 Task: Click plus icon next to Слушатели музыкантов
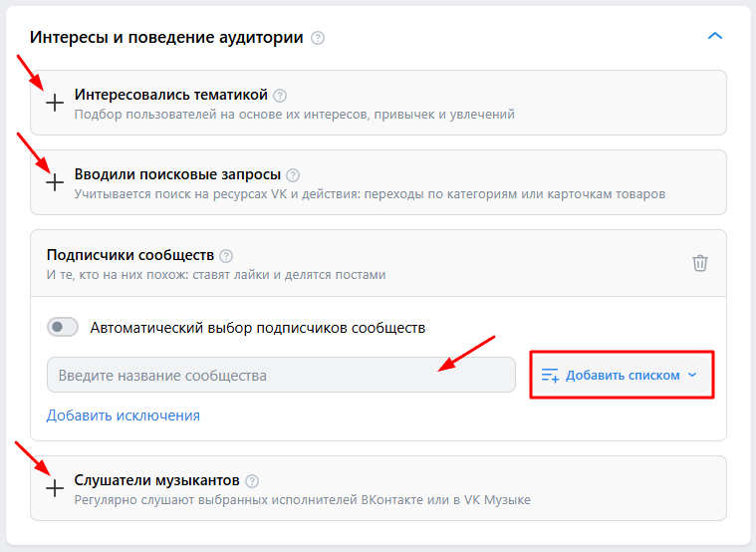[56, 488]
